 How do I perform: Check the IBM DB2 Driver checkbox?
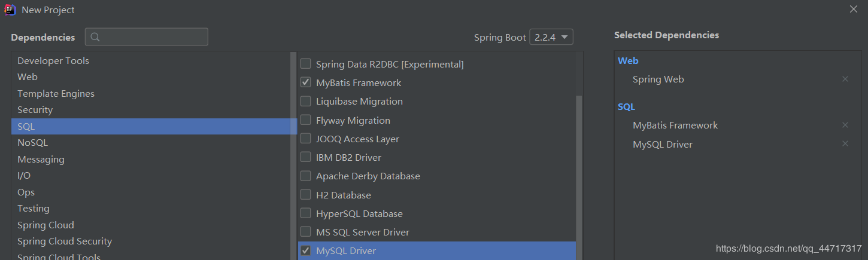[305, 157]
